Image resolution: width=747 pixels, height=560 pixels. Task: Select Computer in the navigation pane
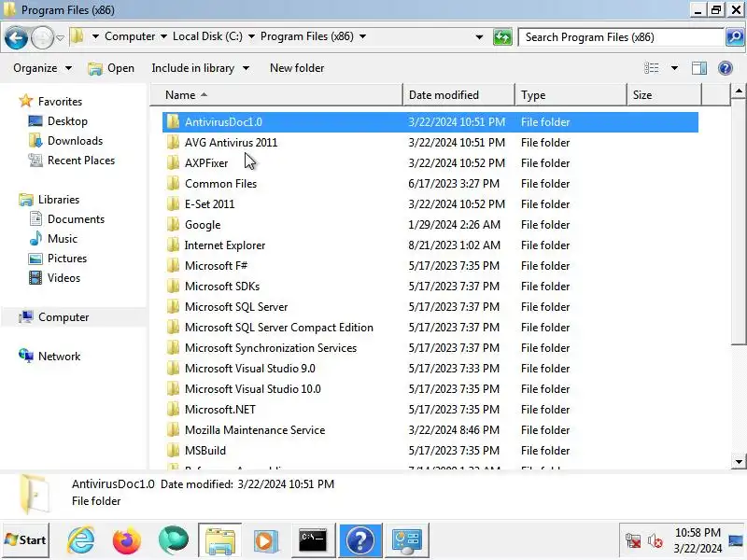click(63, 317)
